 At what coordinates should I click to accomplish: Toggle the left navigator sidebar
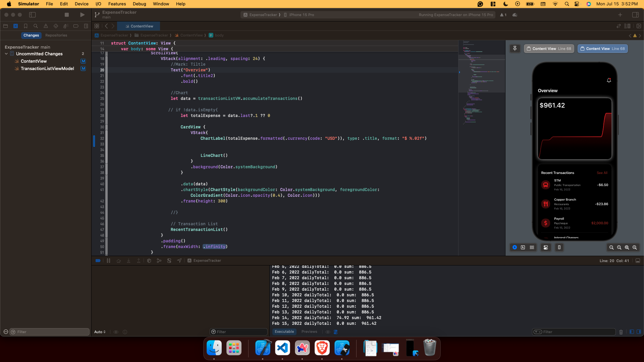point(33,15)
